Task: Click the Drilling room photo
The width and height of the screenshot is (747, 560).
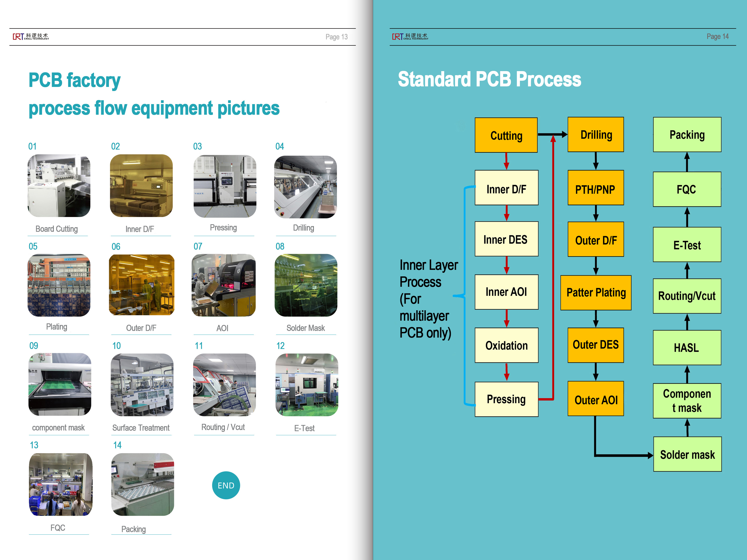Action: 305,187
